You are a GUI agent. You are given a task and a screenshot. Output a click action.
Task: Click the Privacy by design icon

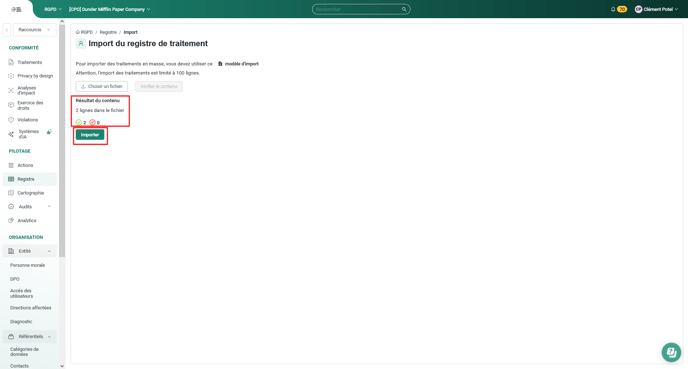click(x=11, y=76)
